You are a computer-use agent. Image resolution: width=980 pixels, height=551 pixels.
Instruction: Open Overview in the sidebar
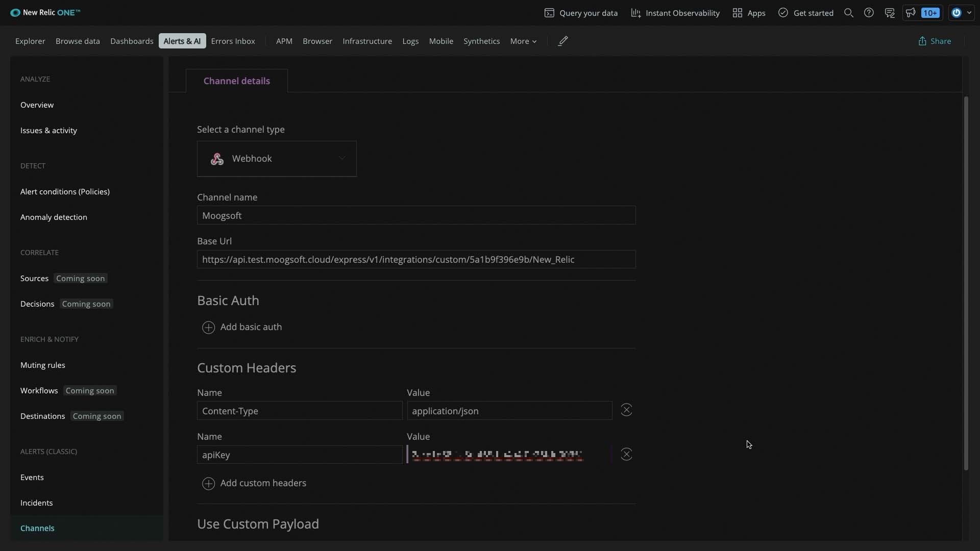tap(37, 105)
